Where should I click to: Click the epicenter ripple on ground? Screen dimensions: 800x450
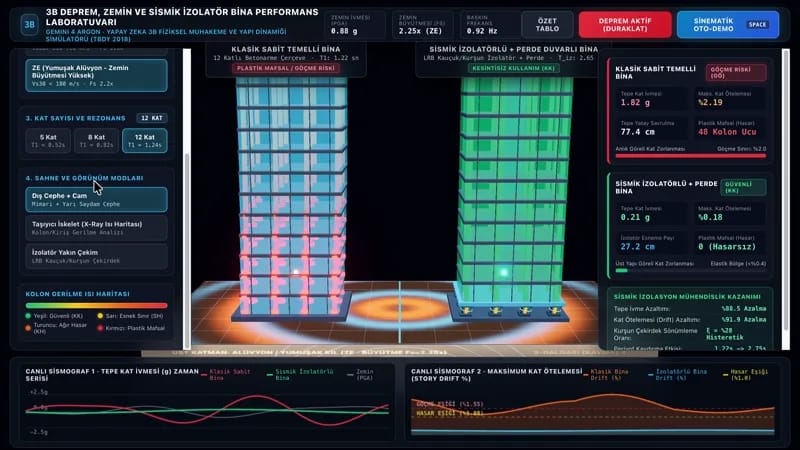coord(399,310)
